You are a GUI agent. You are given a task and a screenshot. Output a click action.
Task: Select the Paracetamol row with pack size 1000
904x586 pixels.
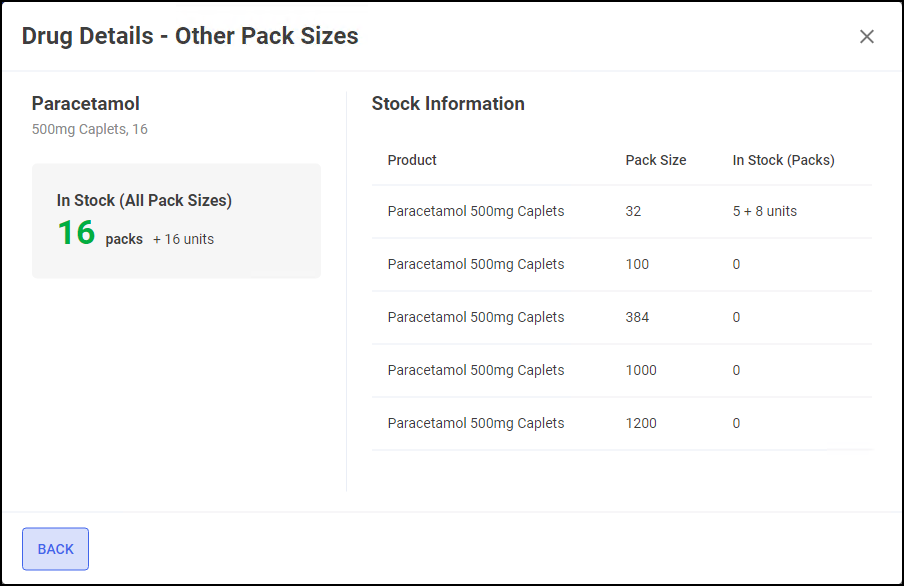pos(476,370)
